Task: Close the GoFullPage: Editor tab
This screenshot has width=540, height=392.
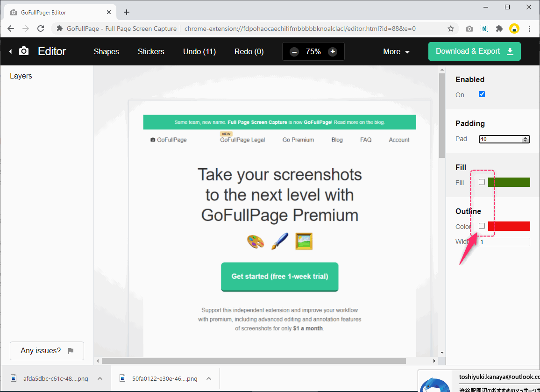Action: click(109, 13)
